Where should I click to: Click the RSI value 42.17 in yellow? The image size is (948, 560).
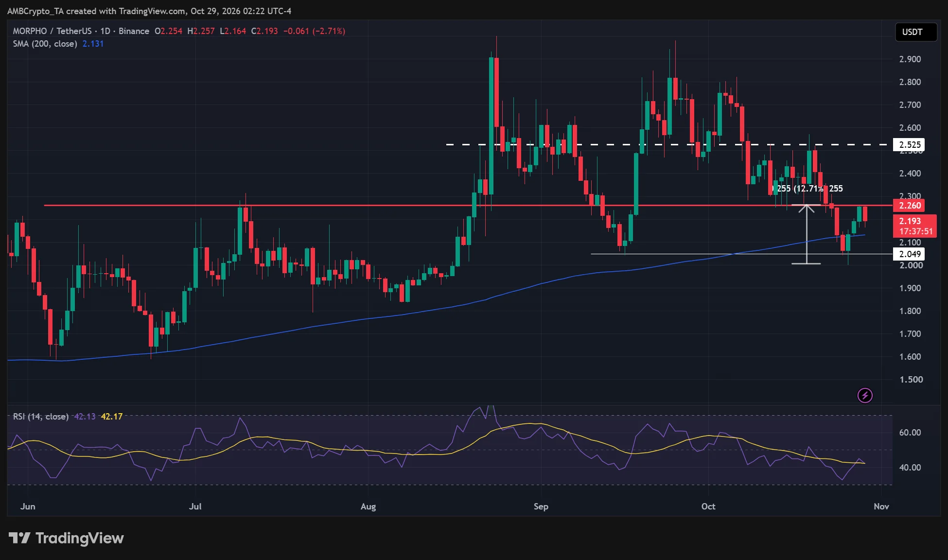click(x=112, y=417)
